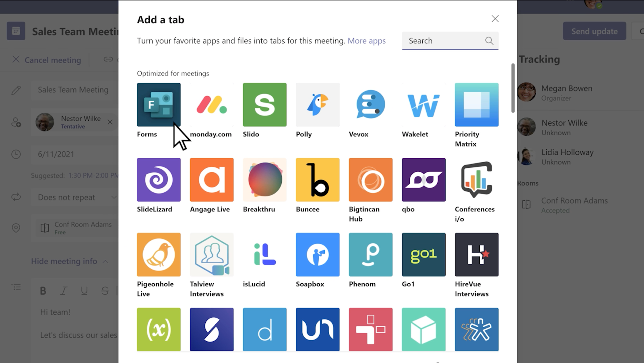Choose the green (x) app tile
The image size is (644, 363).
(159, 329)
